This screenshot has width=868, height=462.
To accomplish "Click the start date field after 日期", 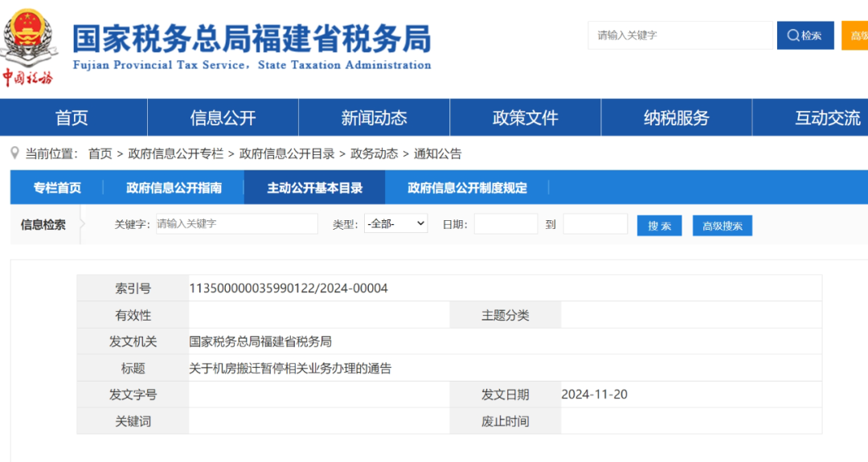I will click(506, 223).
